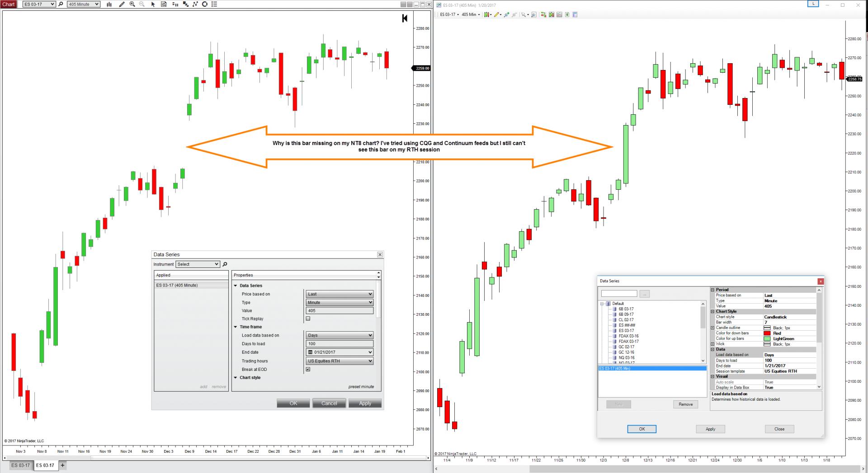Click the Days to load field showing 100
The image size is (868, 473).
click(x=340, y=344)
